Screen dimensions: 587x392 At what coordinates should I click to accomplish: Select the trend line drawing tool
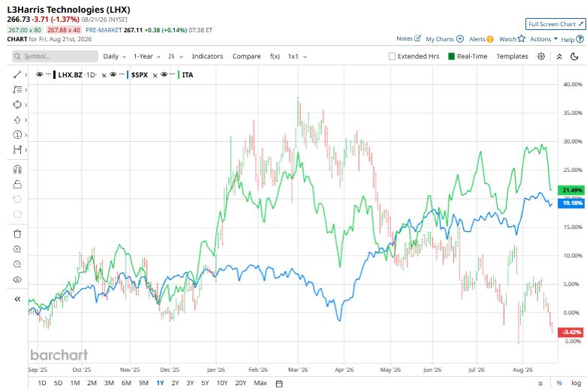point(17,74)
